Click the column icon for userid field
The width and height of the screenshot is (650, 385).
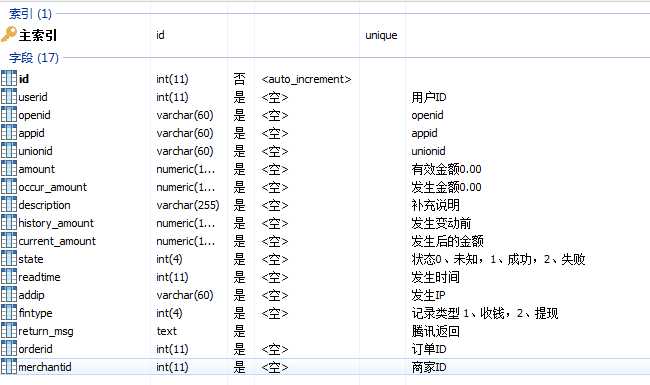click(9, 97)
